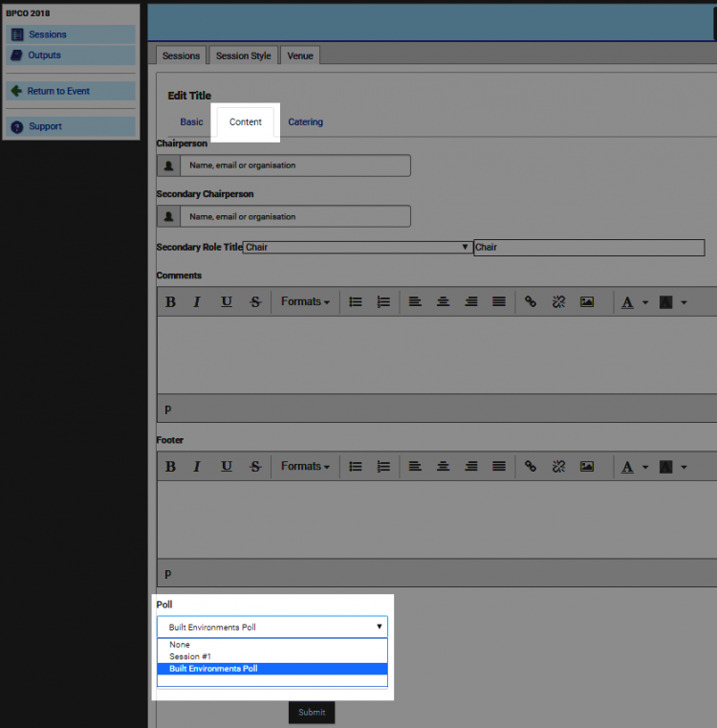Select the Catering tab
Image resolution: width=717 pixels, height=728 pixels.
point(305,121)
